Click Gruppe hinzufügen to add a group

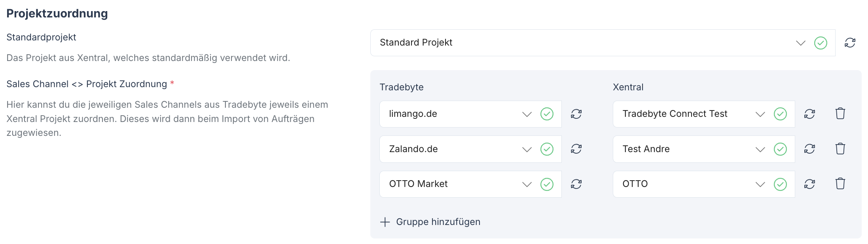(430, 222)
